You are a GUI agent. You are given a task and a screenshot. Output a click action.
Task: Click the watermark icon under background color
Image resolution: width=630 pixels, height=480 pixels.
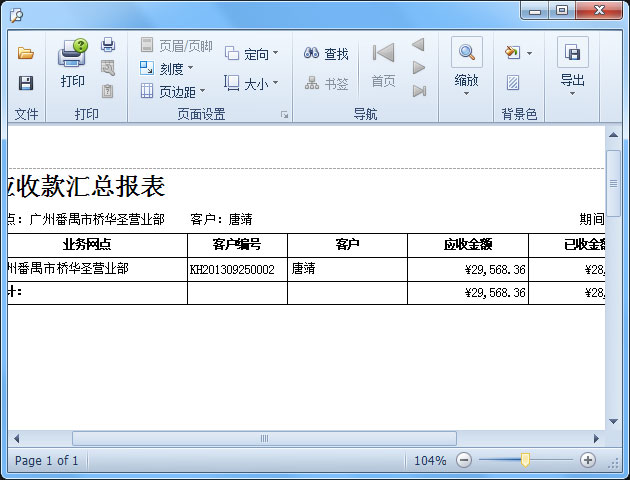pos(513,83)
